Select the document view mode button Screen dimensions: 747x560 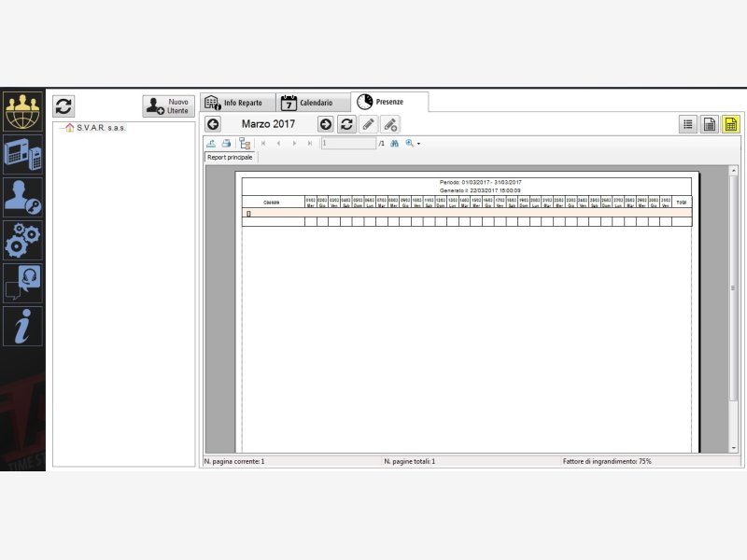pyautogui.click(x=710, y=124)
